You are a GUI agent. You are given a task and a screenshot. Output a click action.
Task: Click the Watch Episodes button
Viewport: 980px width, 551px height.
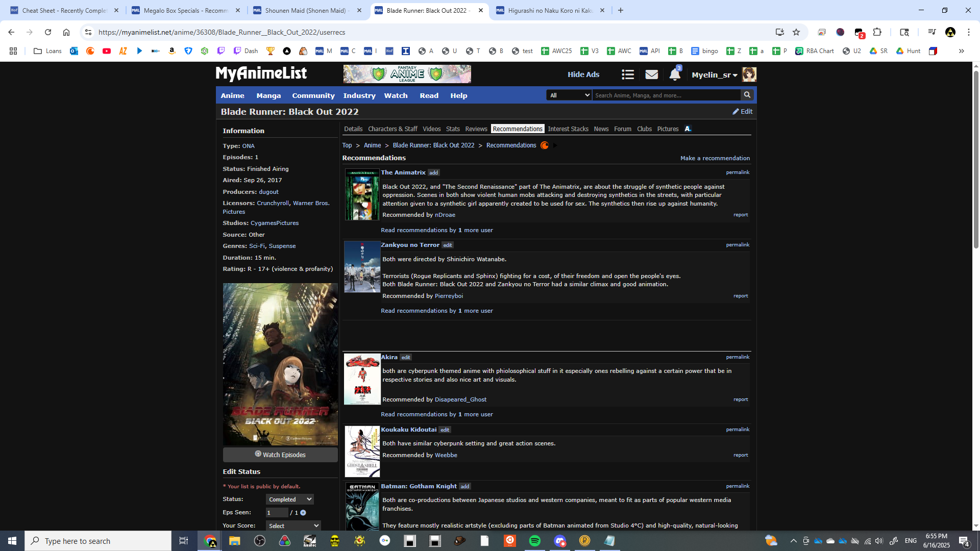pos(280,455)
